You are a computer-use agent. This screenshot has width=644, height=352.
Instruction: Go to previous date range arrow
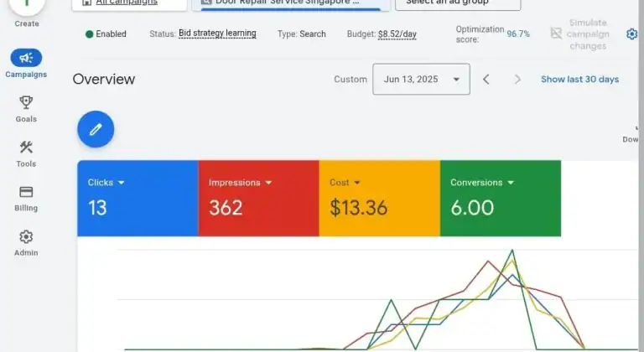tap(486, 80)
